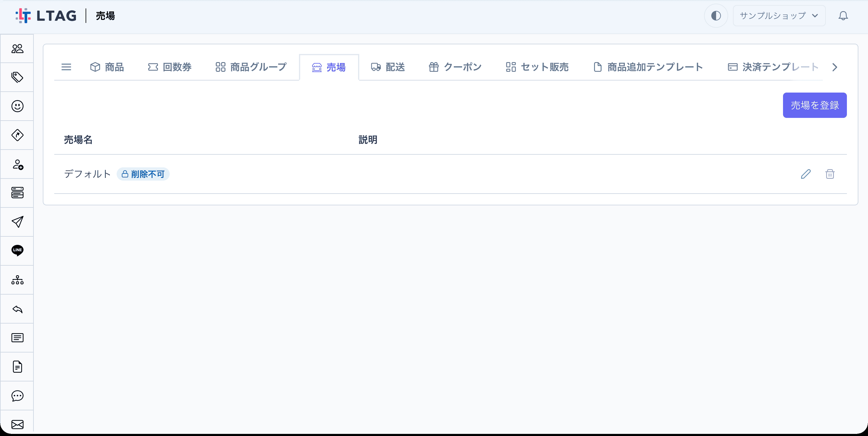Image resolution: width=868 pixels, height=436 pixels.
Task: Edit the デフォルト row with pencil icon
Action: [x=806, y=174]
